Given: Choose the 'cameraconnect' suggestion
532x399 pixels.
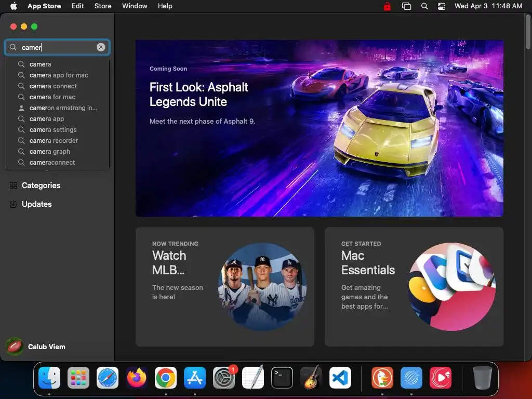Looking at the screenshot, I should pos(57,162).
